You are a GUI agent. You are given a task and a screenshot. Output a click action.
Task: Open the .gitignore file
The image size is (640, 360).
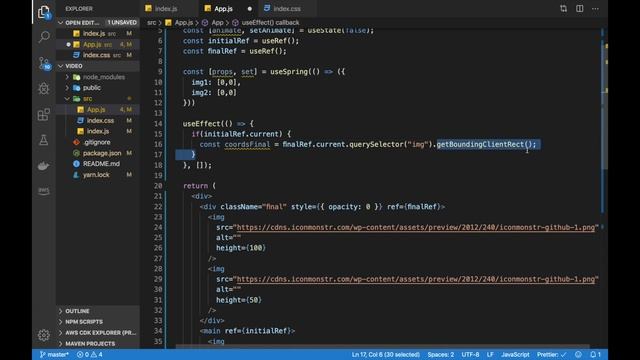pos(97,142)
